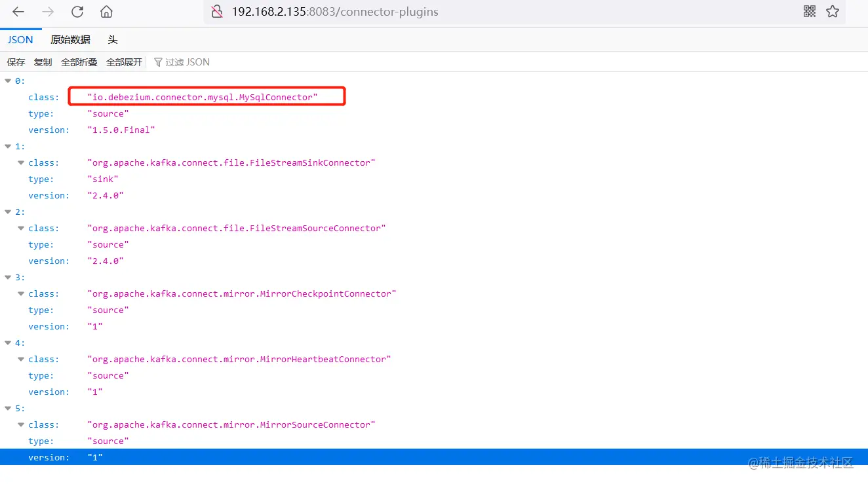
Task: Toggle the class twisty for FileStreamSourceConnector
Action: click(x=21, y=228)
